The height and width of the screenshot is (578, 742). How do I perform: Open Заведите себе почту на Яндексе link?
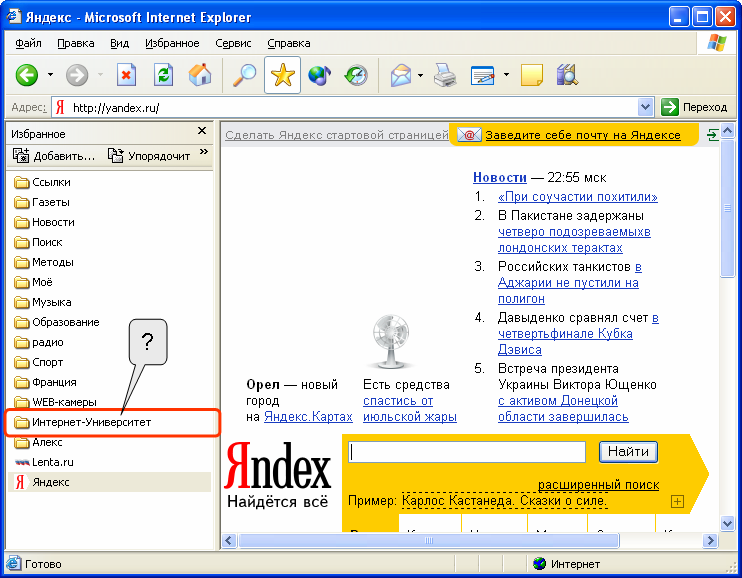click(x=583, y=135)
